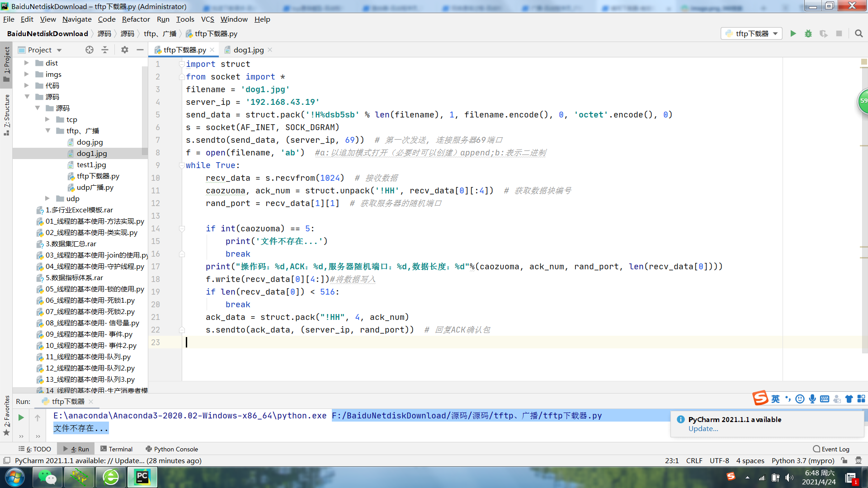Close the tftp下载器.py editor tab
The height and width of the screenshot is (488, 868).
(212, 50)
